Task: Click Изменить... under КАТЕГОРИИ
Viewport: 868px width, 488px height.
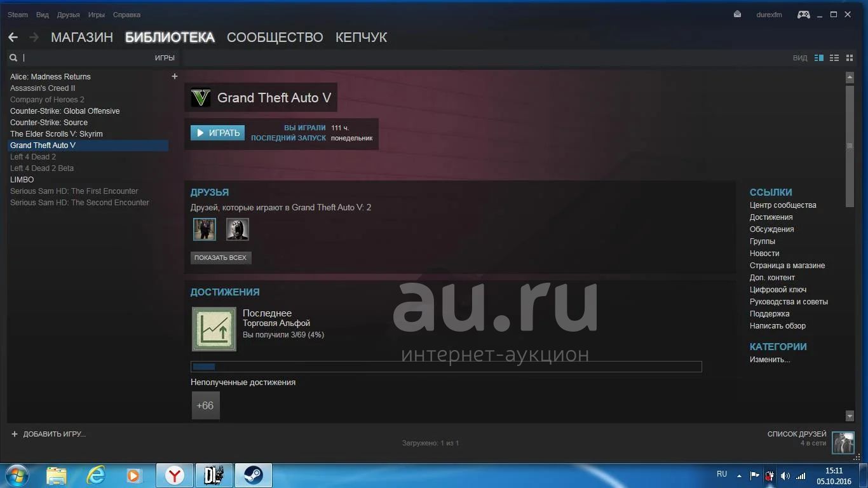Action: pyautogui.click(x=770, y=360)
